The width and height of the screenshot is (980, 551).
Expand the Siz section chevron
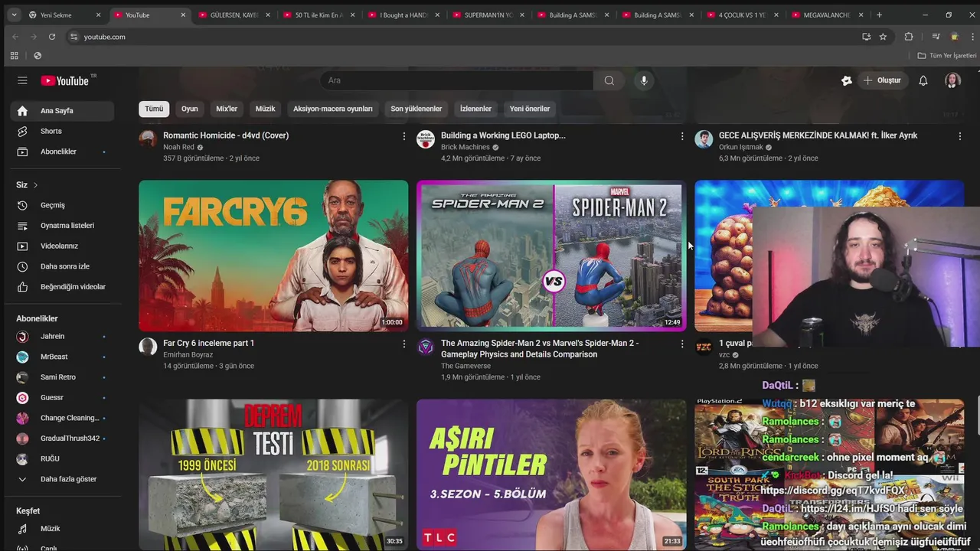coord(35,185)
